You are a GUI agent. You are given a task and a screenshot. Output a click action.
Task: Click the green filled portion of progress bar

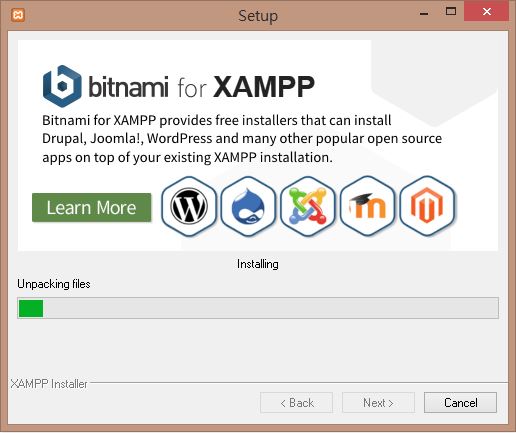[31, 308]
